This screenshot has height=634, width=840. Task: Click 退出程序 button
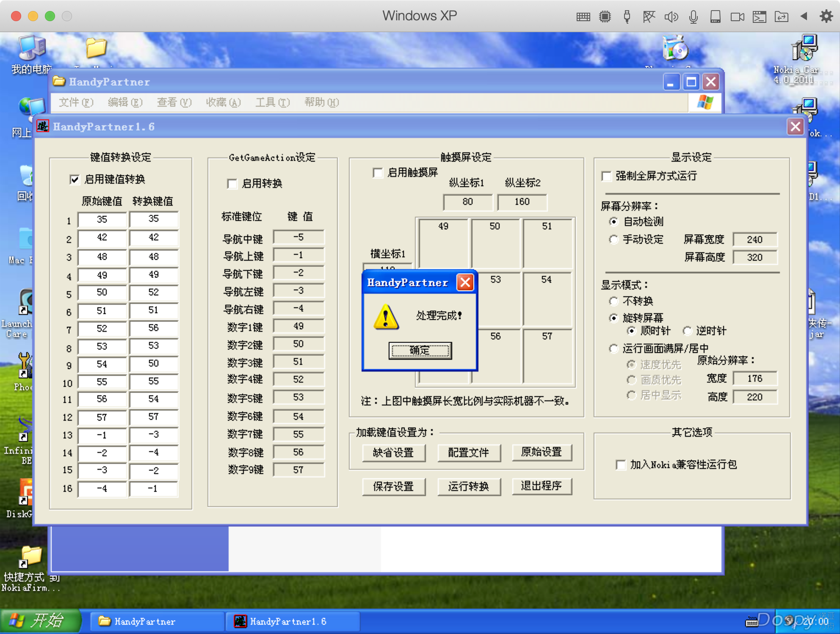click(x=542, y=486)
